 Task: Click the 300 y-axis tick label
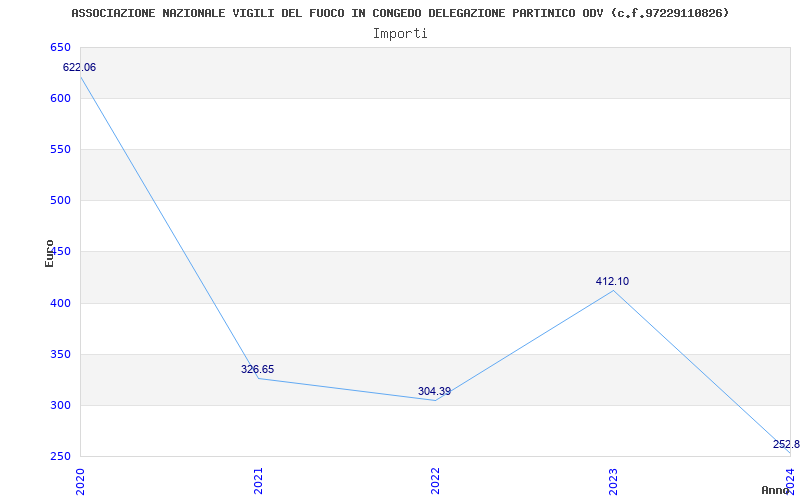click(60, 406)
